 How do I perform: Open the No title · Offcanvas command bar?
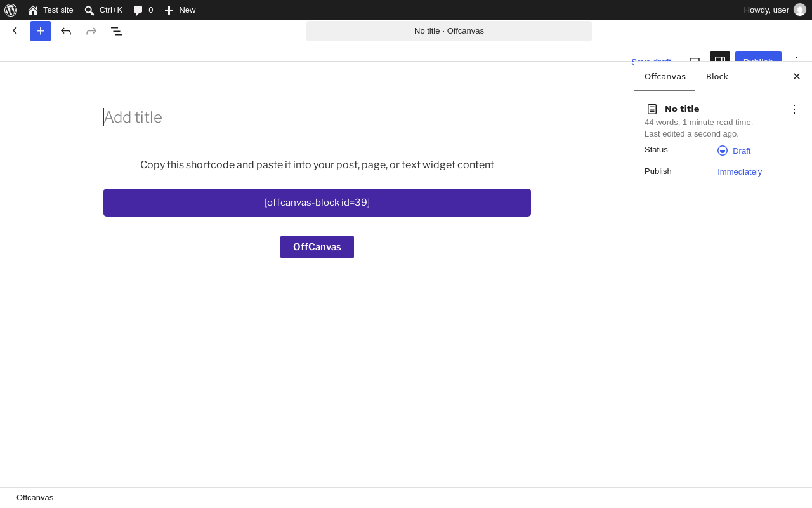[449, 31]
